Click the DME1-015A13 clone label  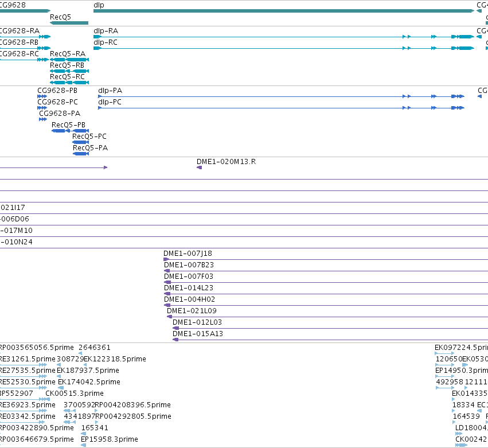pyautogui.click(x=198, y=334)
